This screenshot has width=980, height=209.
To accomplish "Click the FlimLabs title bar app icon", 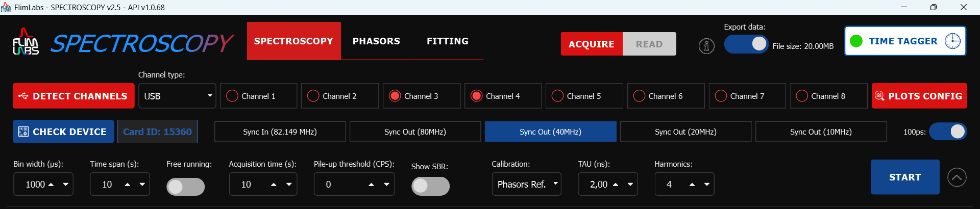I will 6,7.
